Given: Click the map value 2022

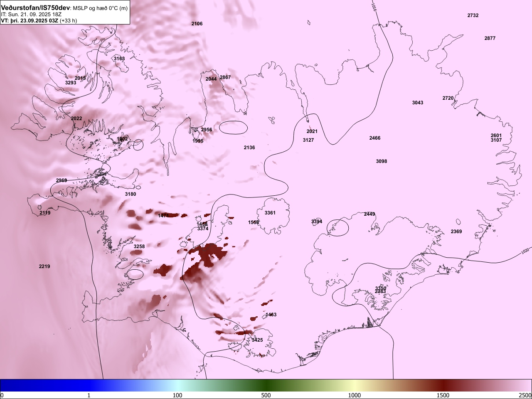Looking at the screenshot, I should pyautogui.click(x=76, y=118).
